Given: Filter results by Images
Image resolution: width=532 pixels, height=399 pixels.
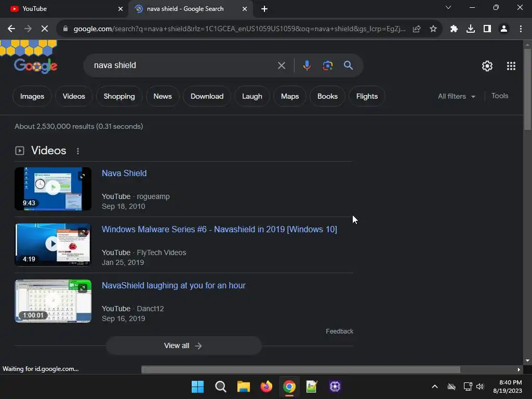Looking at the screenshot, I should [32, 96].
